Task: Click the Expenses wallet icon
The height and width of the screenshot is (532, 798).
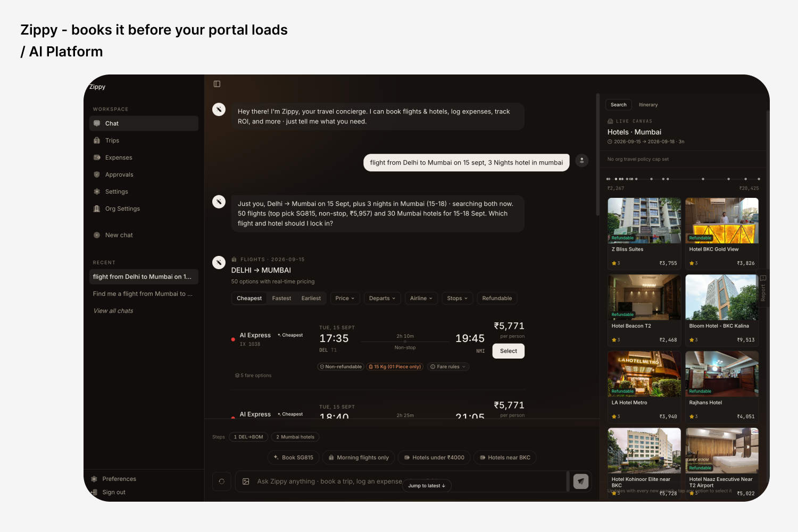Action: (x=97, y=157)
